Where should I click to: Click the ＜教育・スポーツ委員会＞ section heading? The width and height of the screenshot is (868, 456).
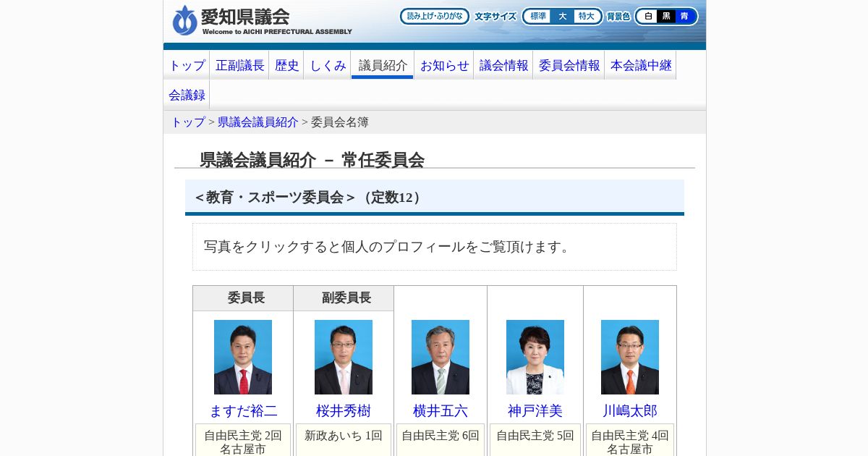coord(435,197)
